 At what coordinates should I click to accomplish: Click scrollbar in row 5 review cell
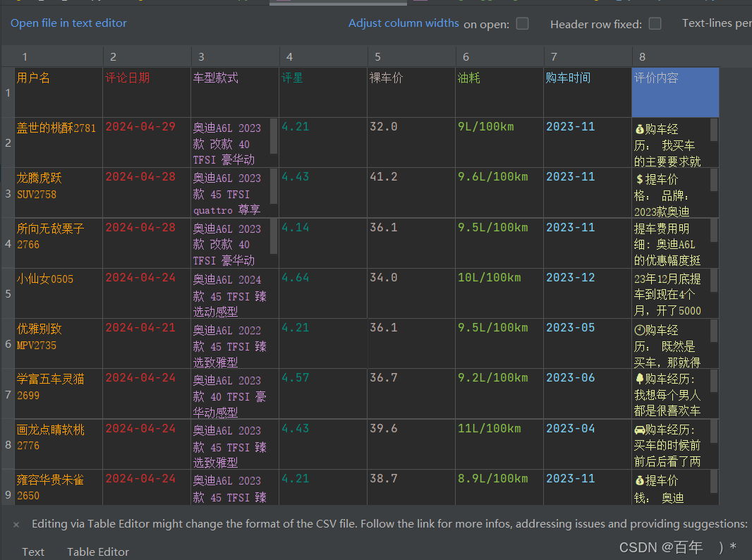[x=714, y=281]
